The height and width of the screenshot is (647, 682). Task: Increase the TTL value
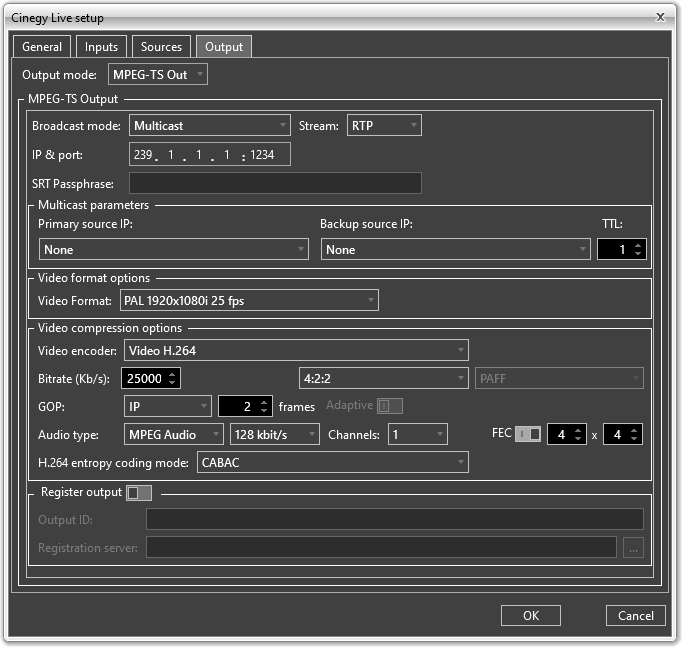pyautogui.click(x=638, y=246)
